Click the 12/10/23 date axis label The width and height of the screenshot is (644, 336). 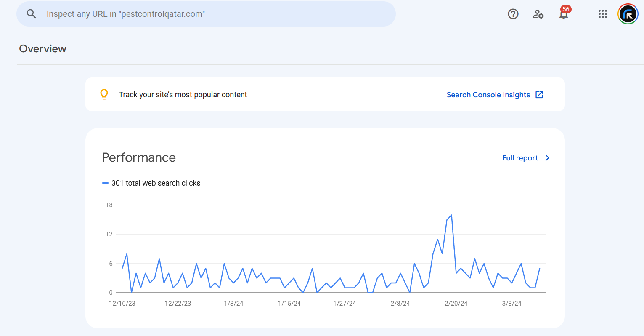[122, 304]
